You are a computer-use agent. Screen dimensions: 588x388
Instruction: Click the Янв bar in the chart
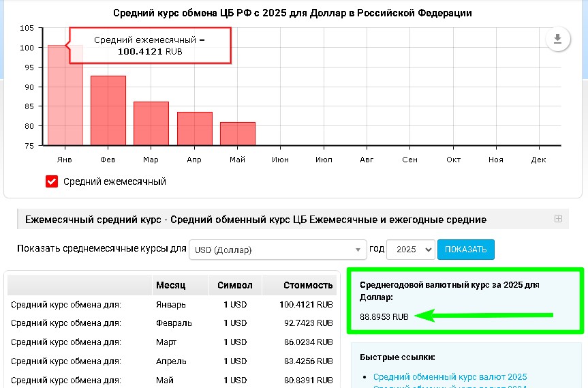65,95
